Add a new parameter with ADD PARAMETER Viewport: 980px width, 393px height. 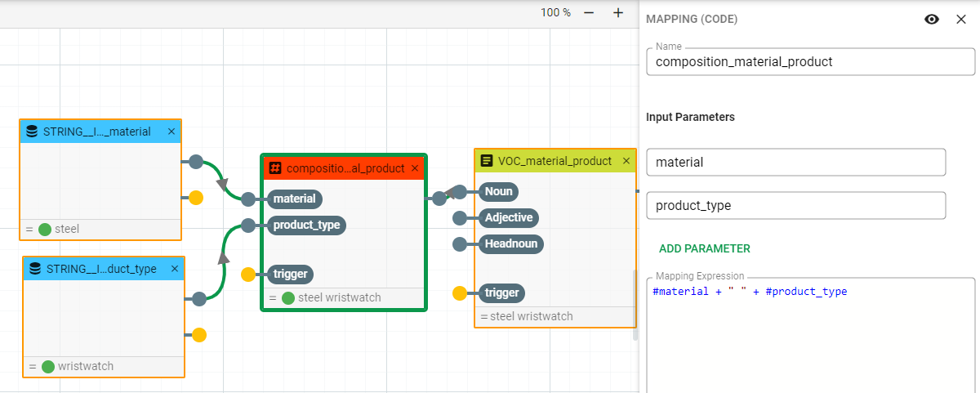coord(705,248)
